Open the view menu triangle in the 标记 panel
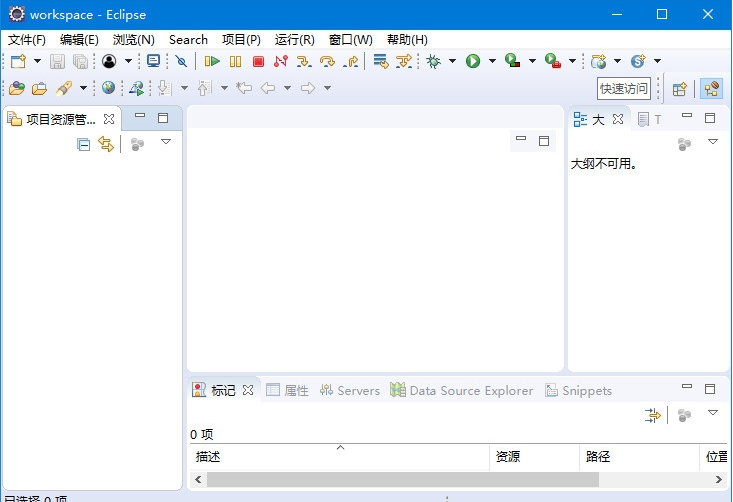 713,413
